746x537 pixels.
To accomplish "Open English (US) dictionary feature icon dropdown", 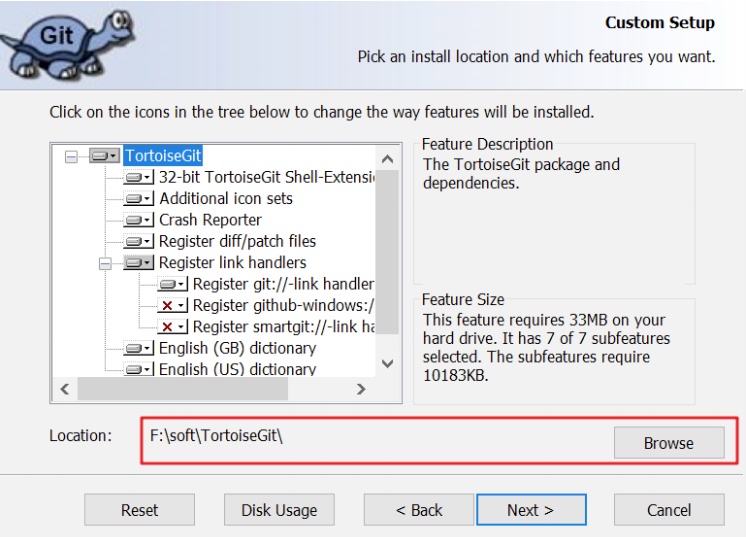I will coord(138,369).
